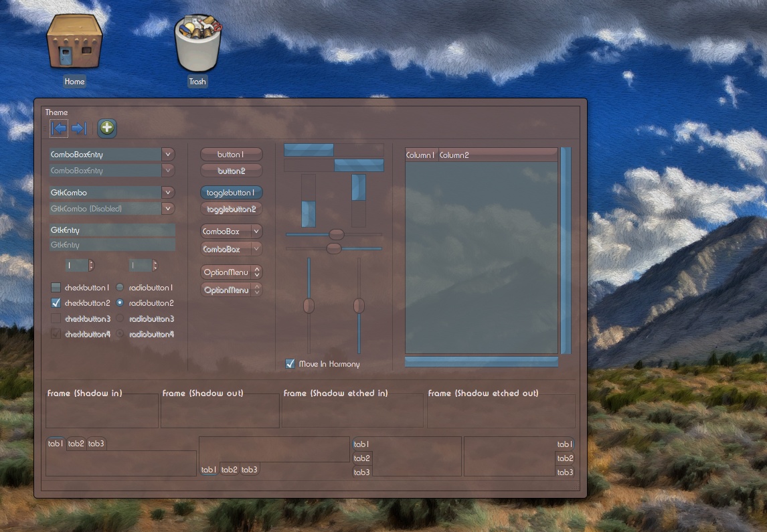767x532 pixels.
Task: Click the disabled checkbutton3 checkbox
Action: tap(56, 319)
